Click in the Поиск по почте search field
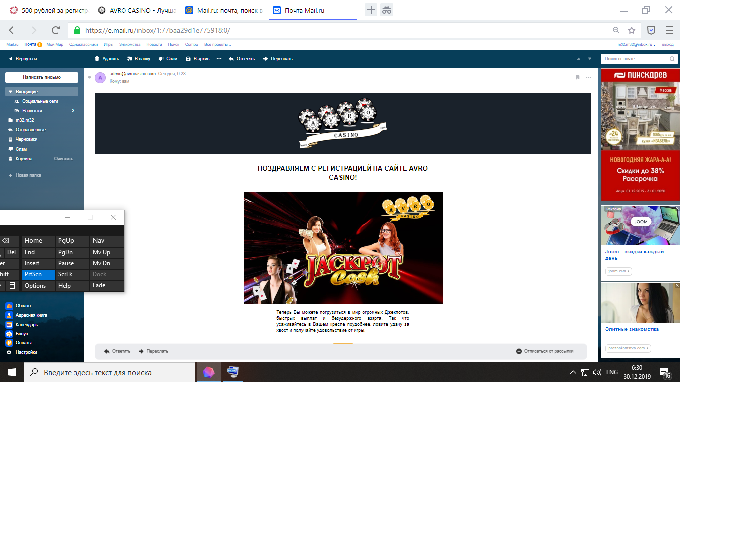747x560 pixels. click(639, 59)
